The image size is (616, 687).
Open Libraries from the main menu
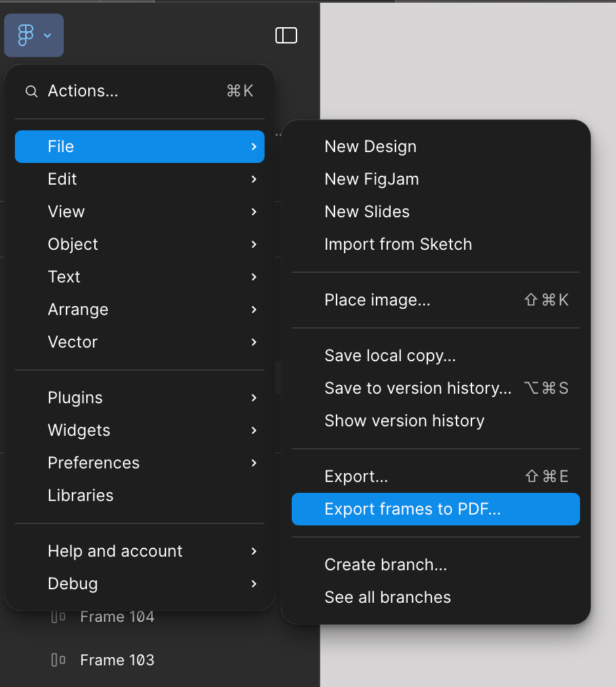tap(140, 496)
